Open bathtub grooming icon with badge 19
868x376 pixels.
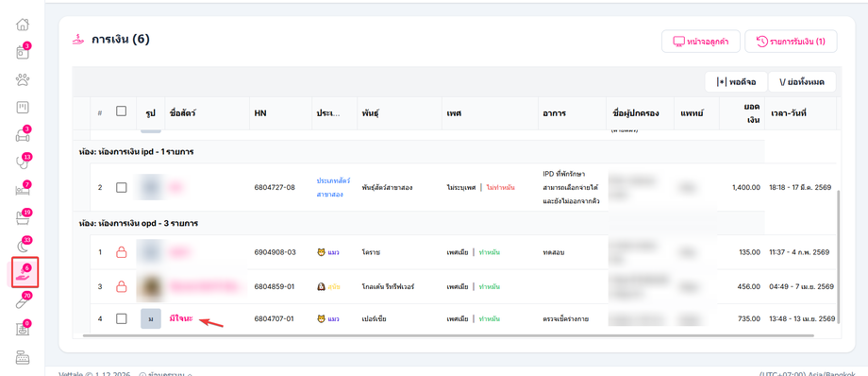pyautogui.click(x=22, y=217)
